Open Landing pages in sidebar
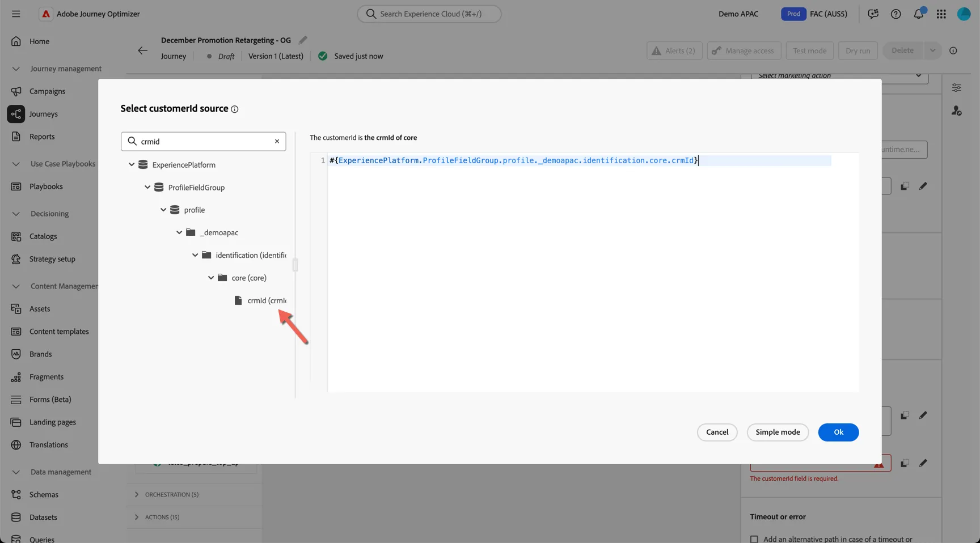The width and height of the screenshot is (980, 543). pyautogui.click(x=53, y=422)
